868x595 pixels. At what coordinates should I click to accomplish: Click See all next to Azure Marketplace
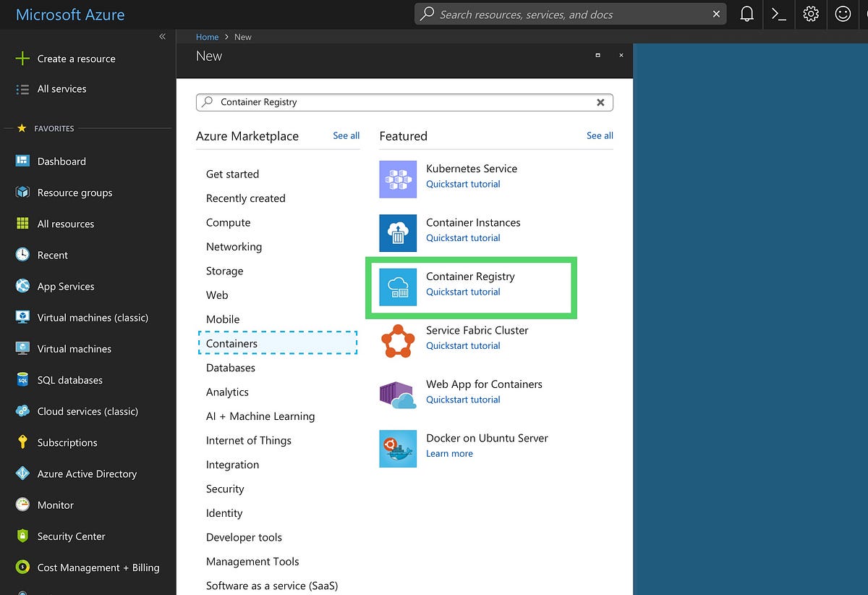(x=346, y=135)
